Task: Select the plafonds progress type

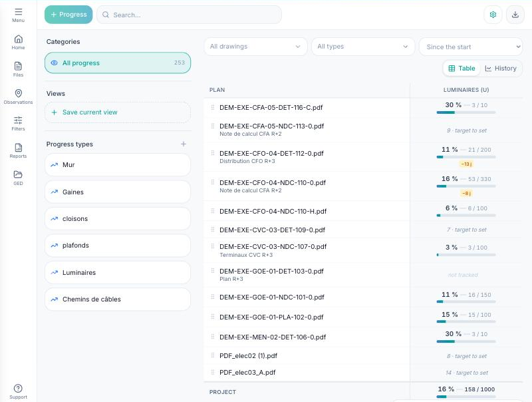Action: (x=118, y=246)
